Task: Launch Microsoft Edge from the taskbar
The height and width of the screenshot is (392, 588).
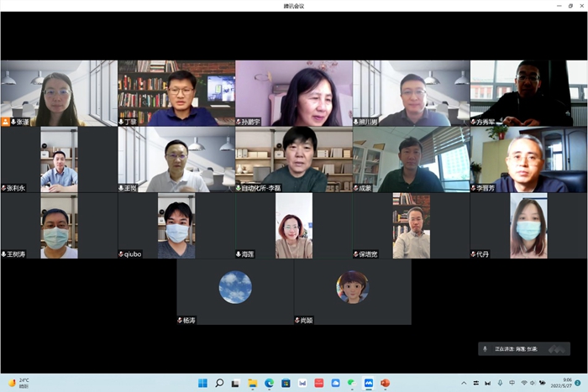Action: coord(270,383)
